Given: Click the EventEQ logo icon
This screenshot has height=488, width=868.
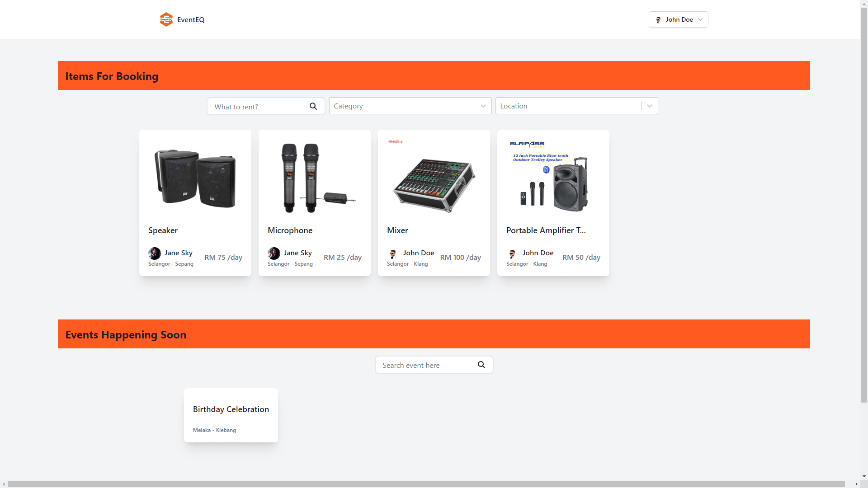Looking at the screenshot, I should coord(166,19).
